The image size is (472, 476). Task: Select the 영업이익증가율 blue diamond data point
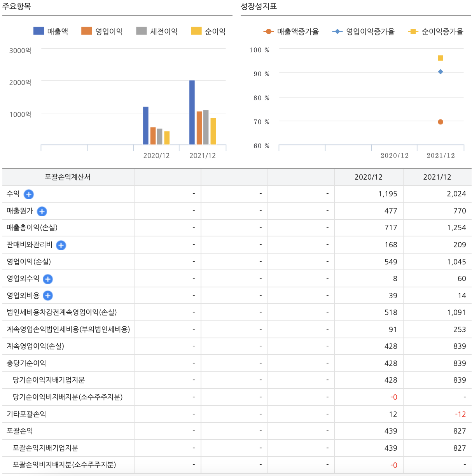pyautogui.click(x=441, y=72)
